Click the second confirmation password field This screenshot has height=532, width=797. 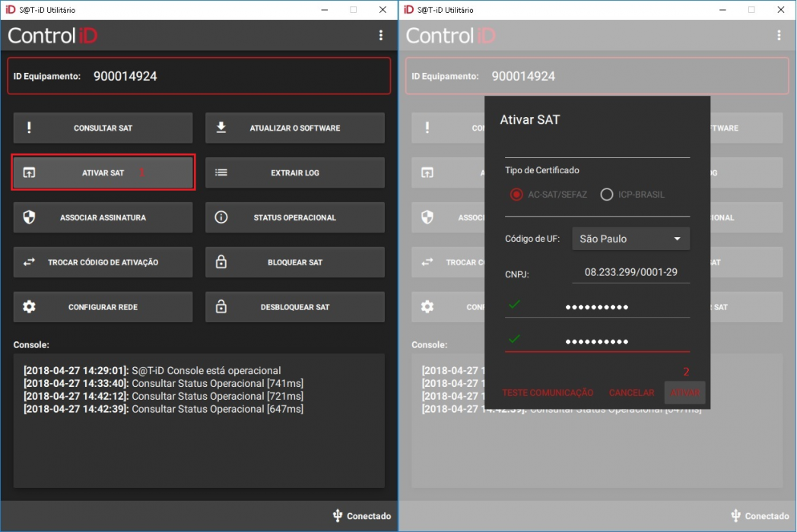click(597, 341)
